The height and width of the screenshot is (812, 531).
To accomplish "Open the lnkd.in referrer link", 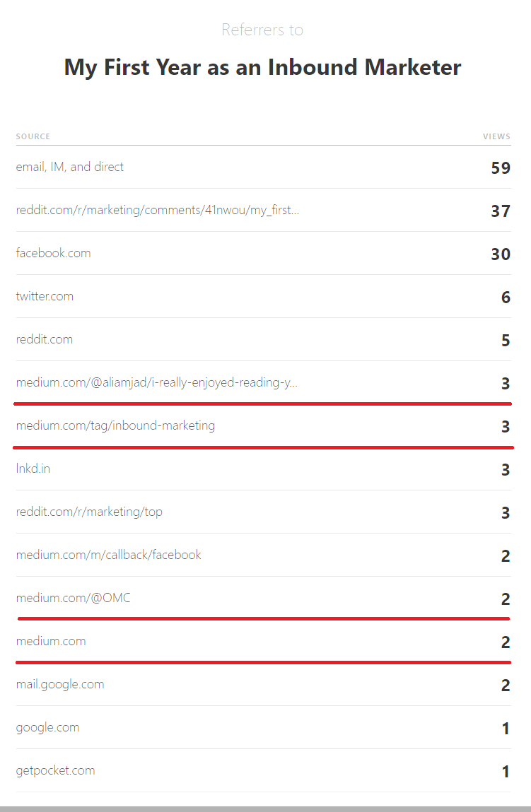I will tap(33, 468).
